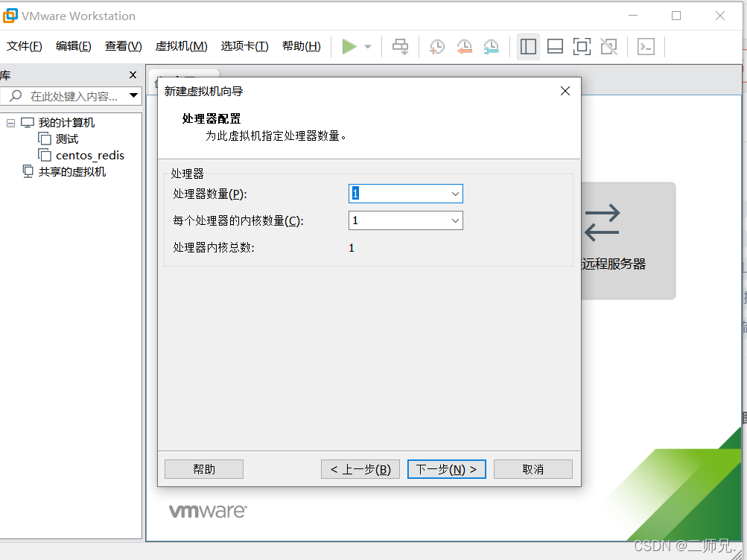747x560 pixels.
Task: Open the 选项卡 menu
Action: coord(244,45)
